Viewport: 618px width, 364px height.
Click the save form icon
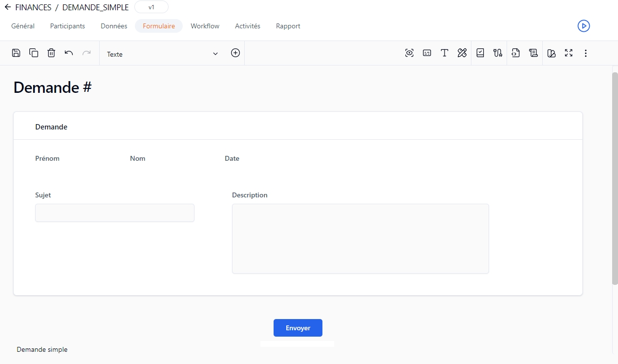[16, 53]
